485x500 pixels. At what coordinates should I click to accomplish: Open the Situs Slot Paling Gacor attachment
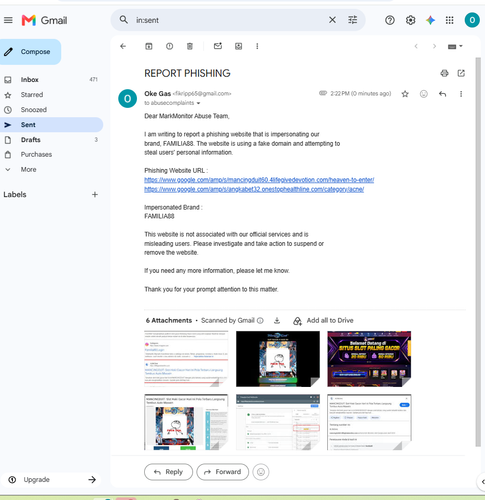(369, 359)
